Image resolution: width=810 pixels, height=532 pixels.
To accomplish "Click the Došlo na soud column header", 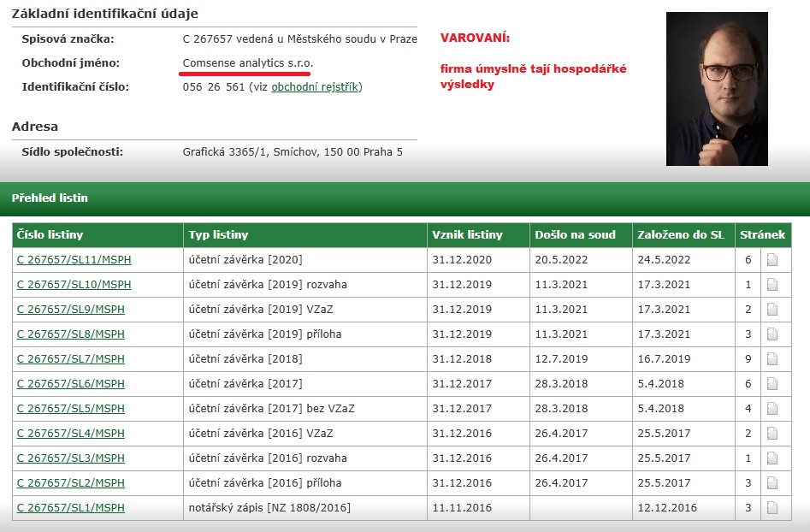I will [x=575, y=235].
